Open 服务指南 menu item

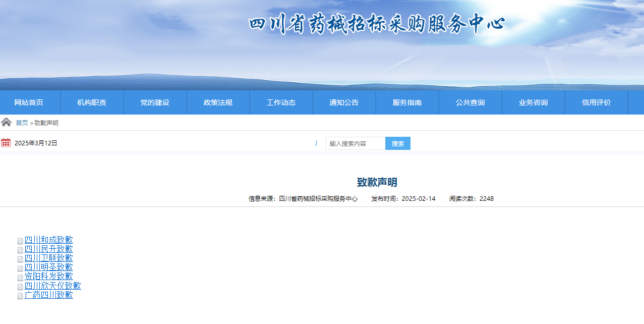click(407, 102)
